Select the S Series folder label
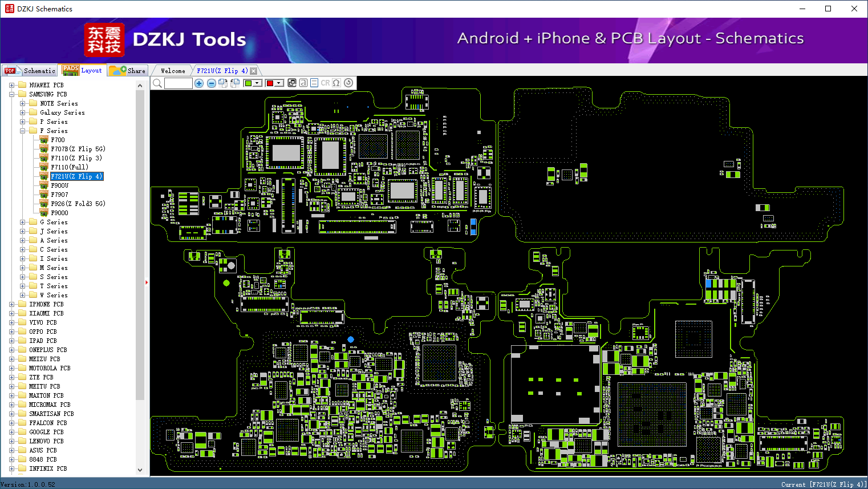Viewport: 868px width, 489px height. [54, 277]
